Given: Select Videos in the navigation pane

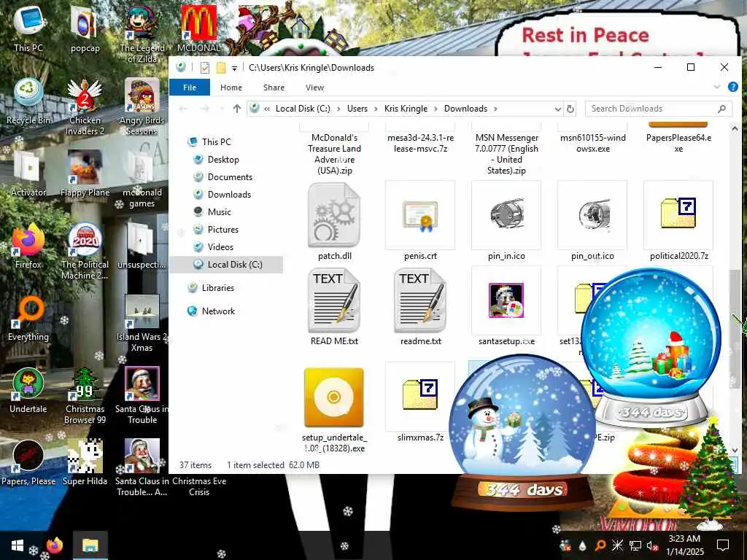Looking at the screenshot, I should pos(220,247).
